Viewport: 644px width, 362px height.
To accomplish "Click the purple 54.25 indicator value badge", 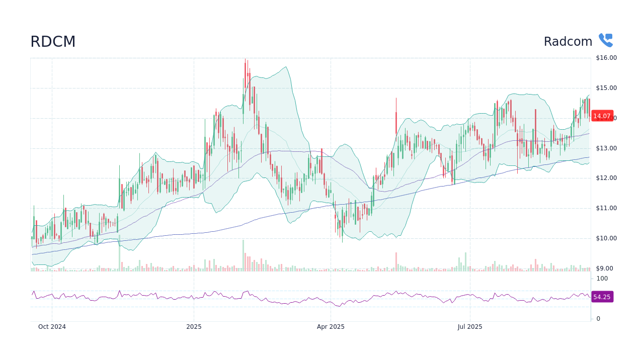I will 602,297.
